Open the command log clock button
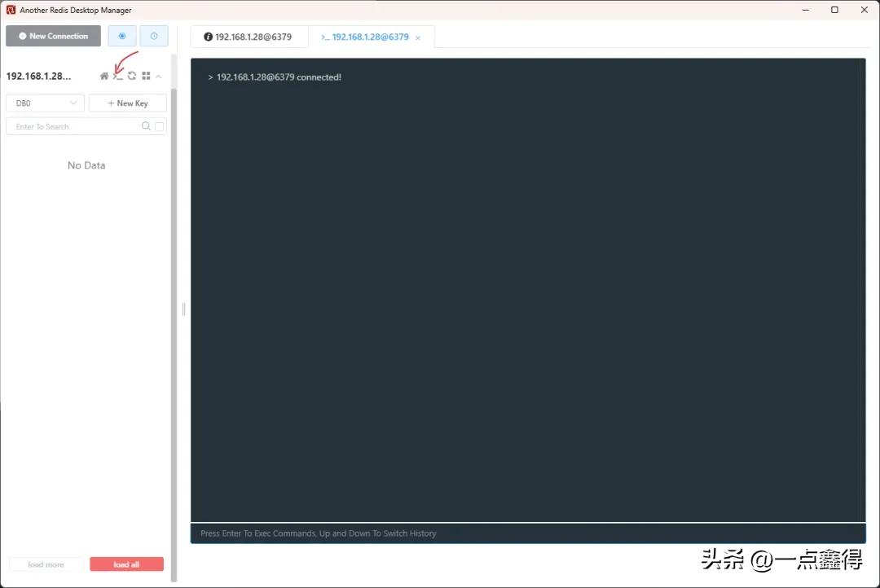Viewport: 880px width, 588px height. tap(154, 36)
